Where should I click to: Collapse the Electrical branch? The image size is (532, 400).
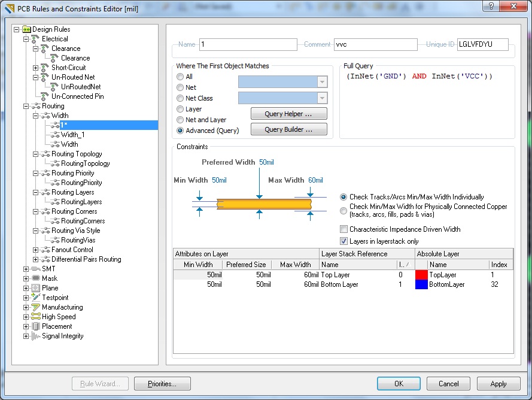pyautogui.click(x=26, y=39)
